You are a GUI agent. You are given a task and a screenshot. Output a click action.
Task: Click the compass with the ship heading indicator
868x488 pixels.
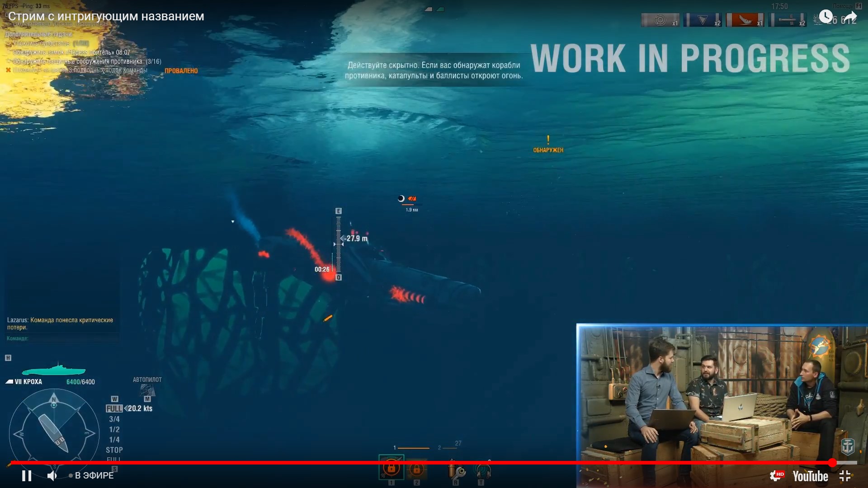point(53,433)
